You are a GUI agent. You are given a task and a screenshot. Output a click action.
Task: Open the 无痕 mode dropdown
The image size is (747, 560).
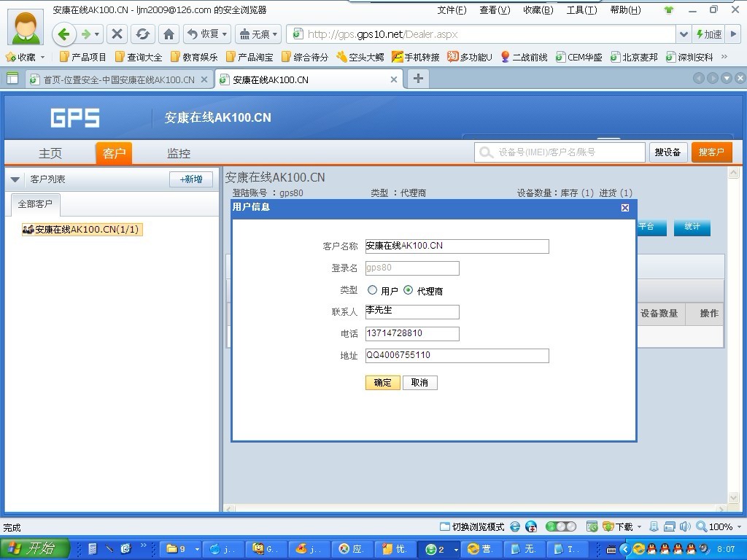(x=258, y=34)
